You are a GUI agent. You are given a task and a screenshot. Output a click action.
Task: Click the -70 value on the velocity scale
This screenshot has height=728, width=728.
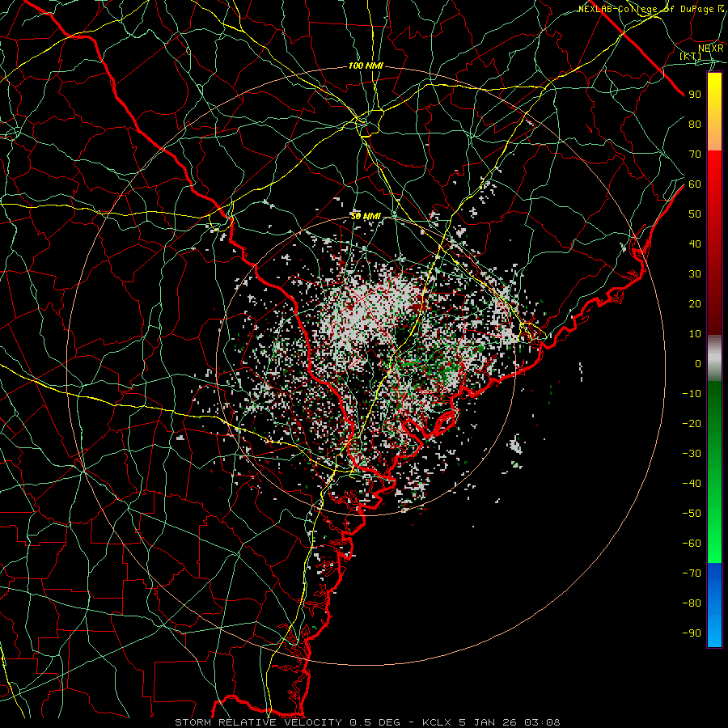pyautogui.click(x=692, y=574)
